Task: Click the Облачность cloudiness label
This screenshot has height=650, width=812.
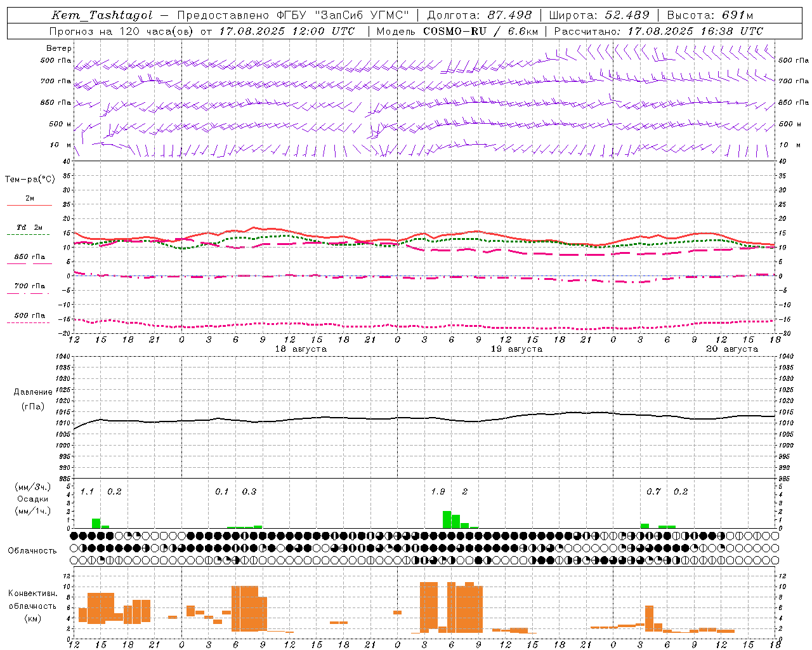Action: (32, 550)
